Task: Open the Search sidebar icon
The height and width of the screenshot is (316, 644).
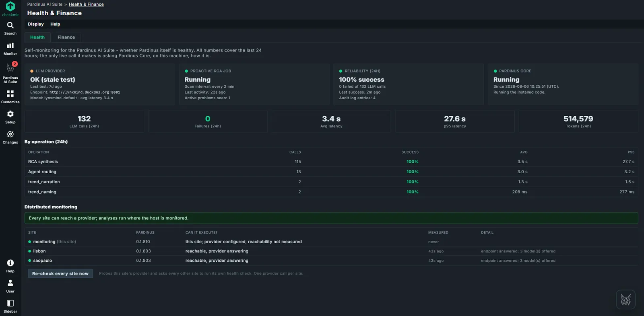Action: 10,25
